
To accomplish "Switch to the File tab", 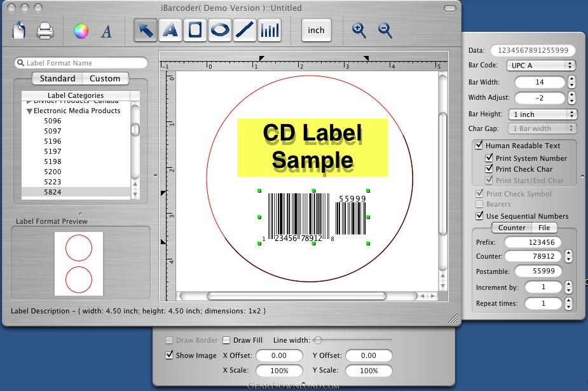I will tap(544, 228).
